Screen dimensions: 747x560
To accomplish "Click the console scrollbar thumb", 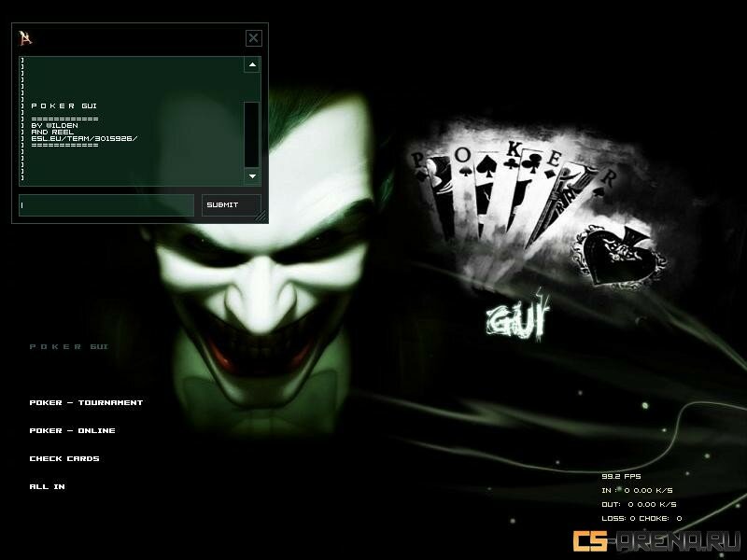I will pyautogui.click(x=251, y=133).
